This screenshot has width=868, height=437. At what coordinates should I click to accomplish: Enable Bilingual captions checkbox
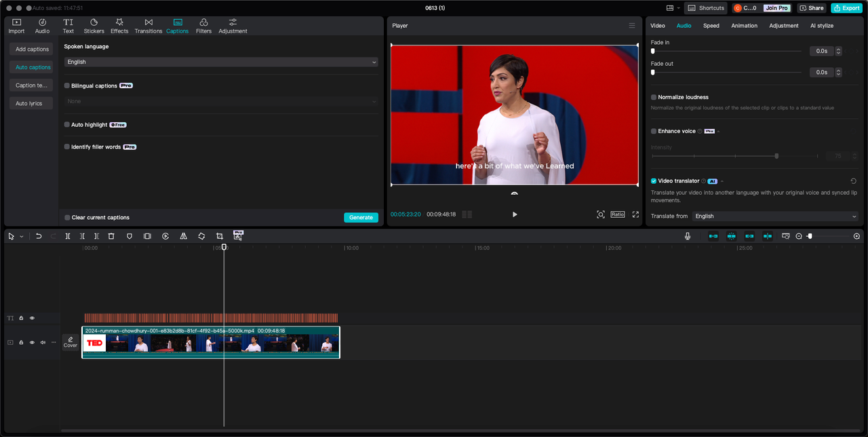tap(67, 86)
